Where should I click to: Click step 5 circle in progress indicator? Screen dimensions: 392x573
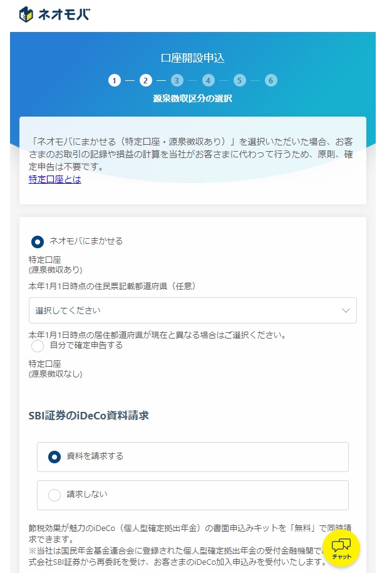tap(240, 80)
